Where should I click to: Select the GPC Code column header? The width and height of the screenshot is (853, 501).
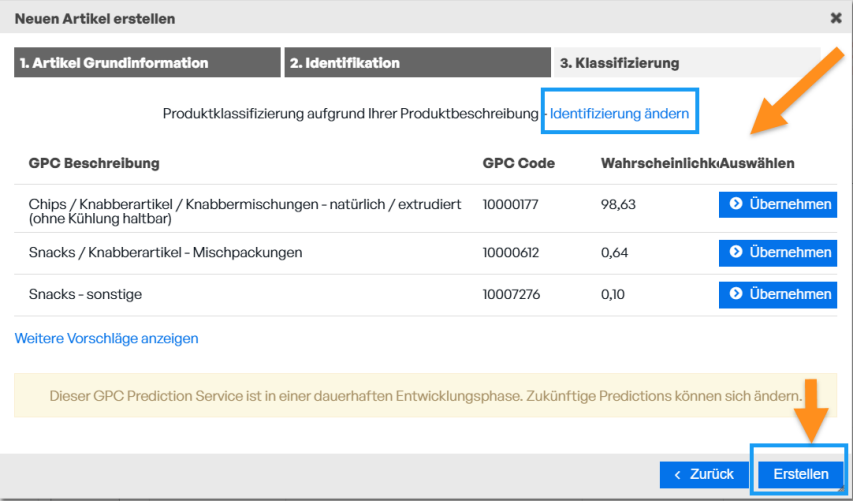pyautogui.click(x=518, y=163)
